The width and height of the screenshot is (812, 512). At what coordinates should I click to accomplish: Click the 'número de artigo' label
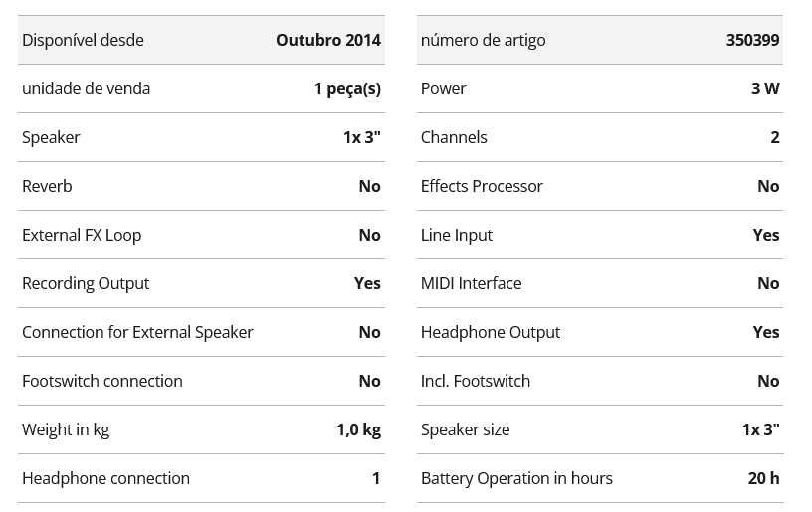coord(483,40)
